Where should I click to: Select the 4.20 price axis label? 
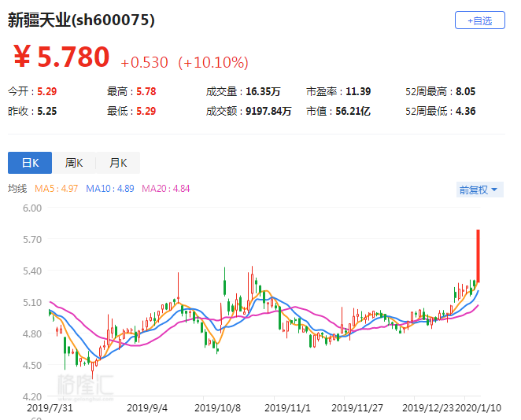[x=32, y=396]
